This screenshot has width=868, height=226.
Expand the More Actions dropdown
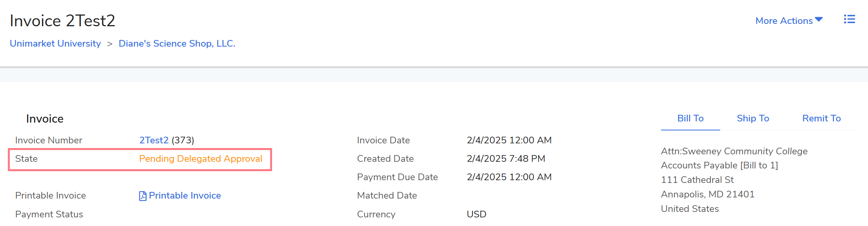click(x=788, y=21)
